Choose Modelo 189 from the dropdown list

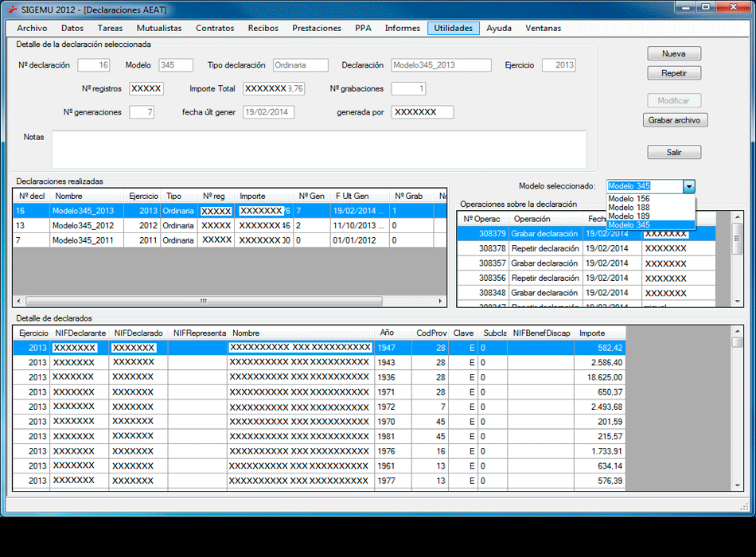click(650, 216)
